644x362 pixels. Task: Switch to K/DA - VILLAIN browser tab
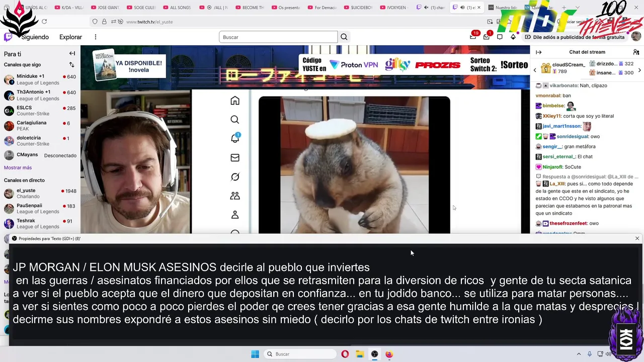68,8
